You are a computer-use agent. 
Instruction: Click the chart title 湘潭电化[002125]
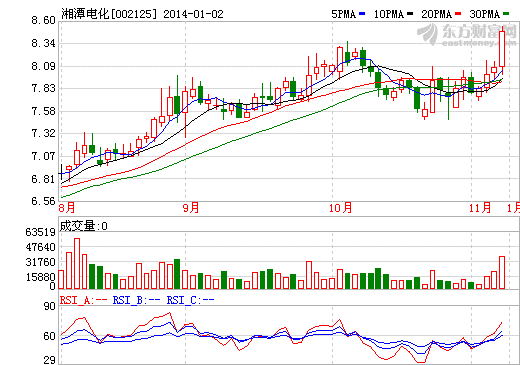(109, 14)
